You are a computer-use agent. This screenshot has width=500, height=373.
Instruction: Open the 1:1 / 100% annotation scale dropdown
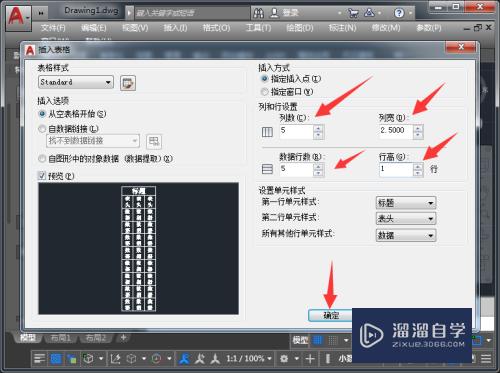tap(249, 359)
